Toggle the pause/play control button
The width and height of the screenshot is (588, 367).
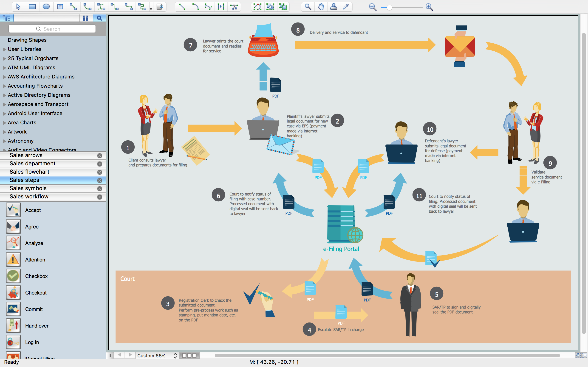tap(110, 355)
